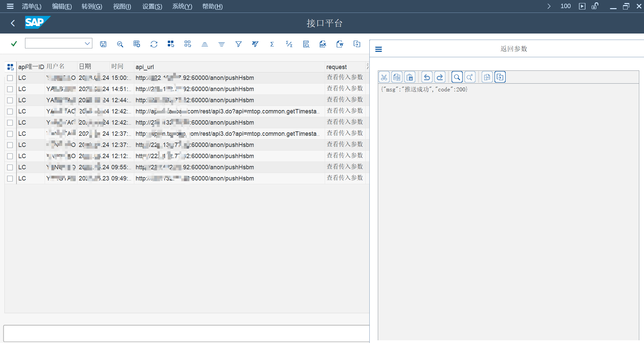
Task: Click the table select-all corner icon
Action: click(10, 67)
